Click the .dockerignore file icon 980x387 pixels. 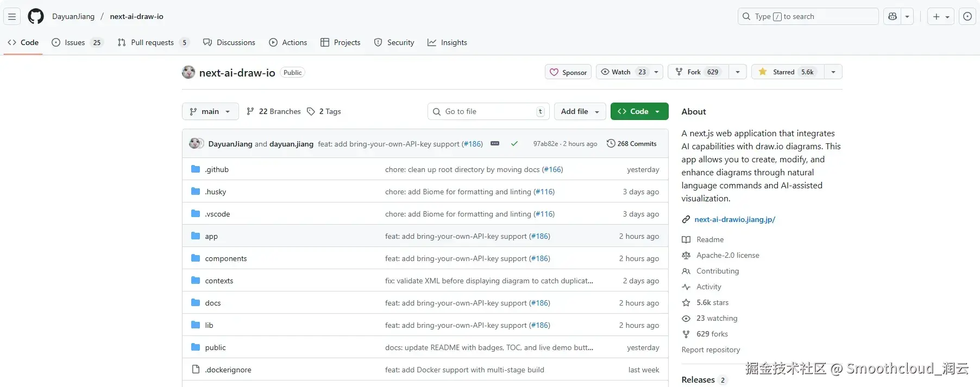[196, 370]
